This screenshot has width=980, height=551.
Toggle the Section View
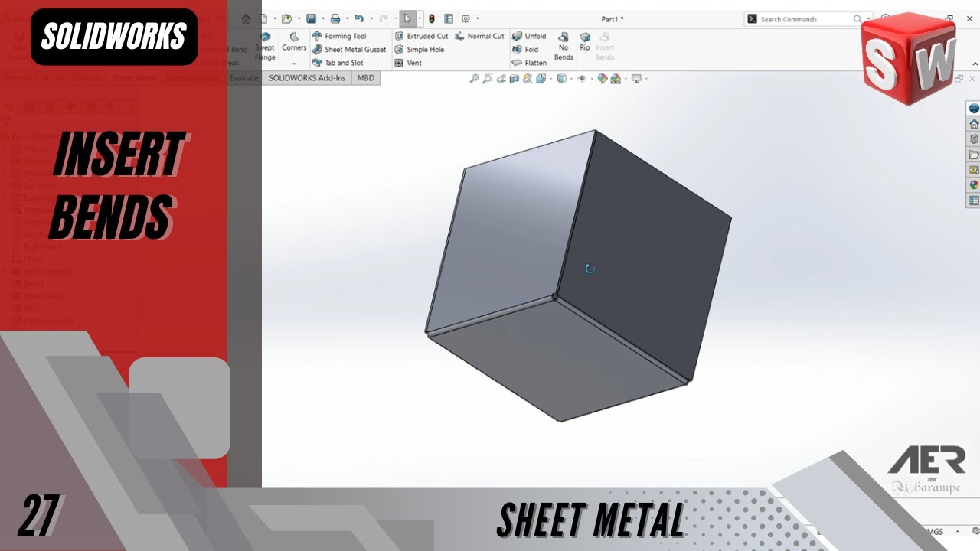tap(514, 78)
